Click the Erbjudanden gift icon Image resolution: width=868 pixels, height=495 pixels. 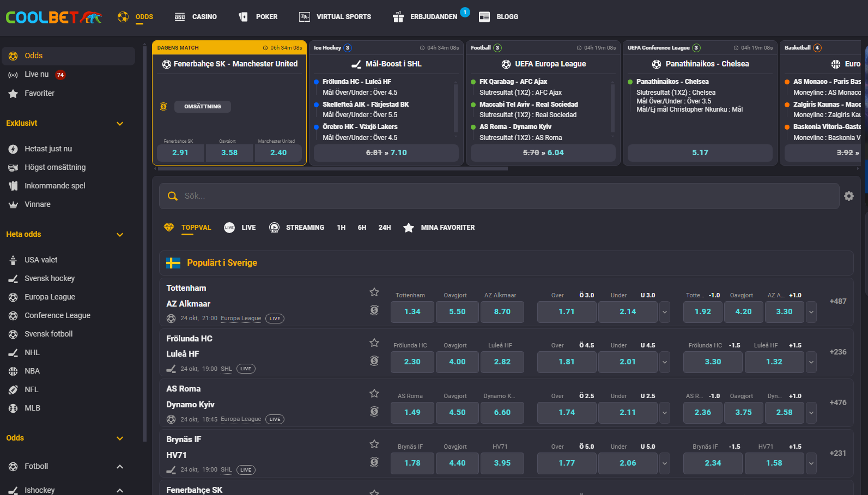(x=398, y=17)
